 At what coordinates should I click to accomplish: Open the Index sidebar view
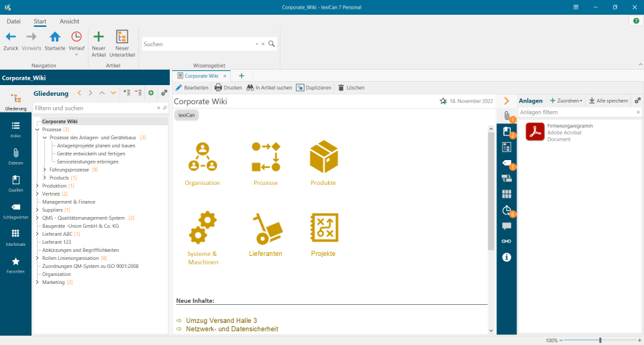[x=15, y=129]
